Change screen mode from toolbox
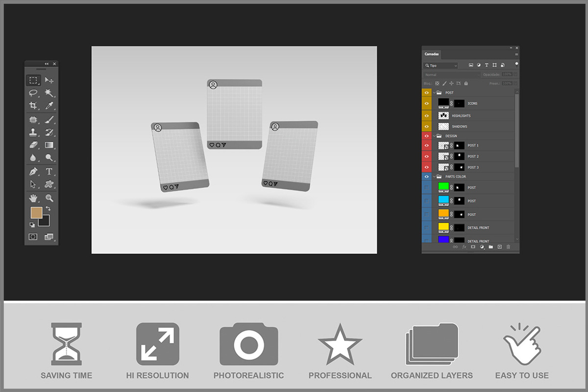 pos(49,237)
